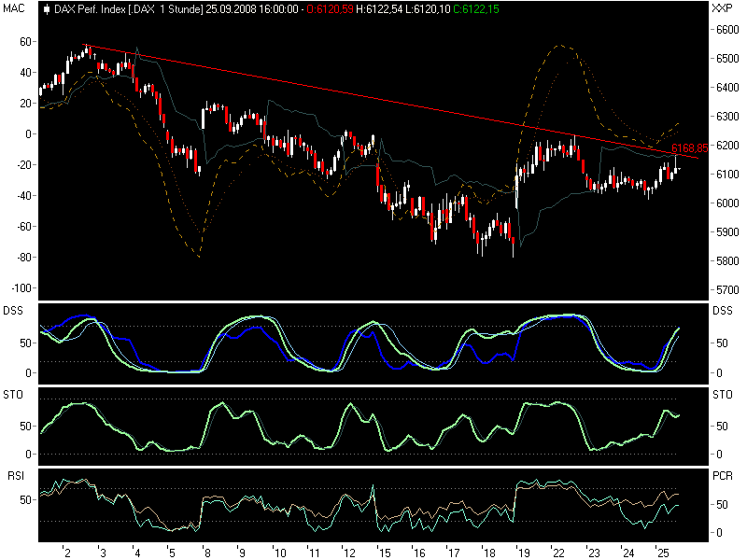Click the 6000 price axis label
This screenshot has height=560, width=747.
(x=727, y=203)
